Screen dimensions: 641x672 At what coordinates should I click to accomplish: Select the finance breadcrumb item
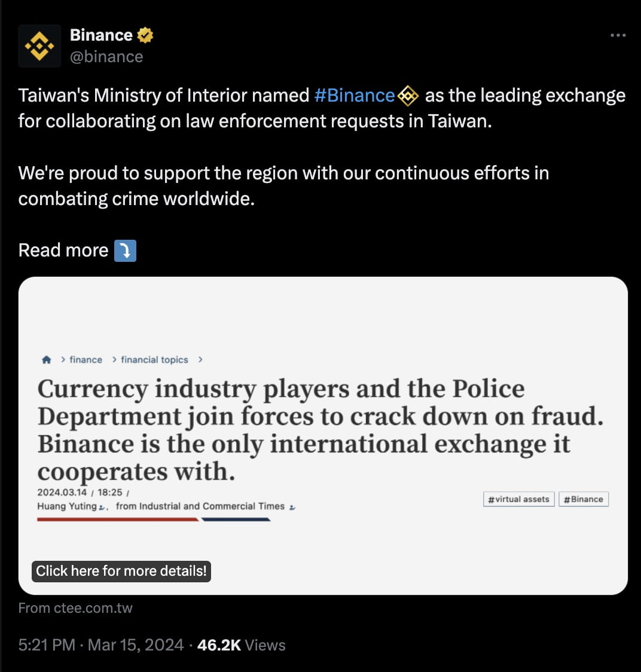(86, 360)
